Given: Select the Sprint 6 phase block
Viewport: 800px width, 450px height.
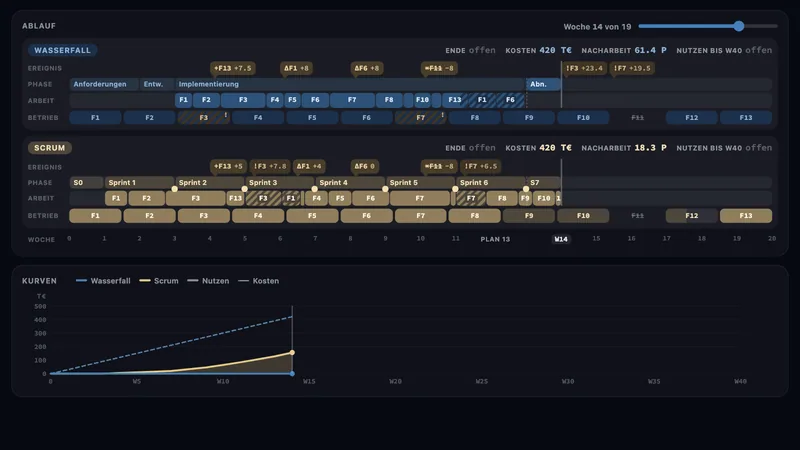Looking at the screenshot, I should point(491,183).
